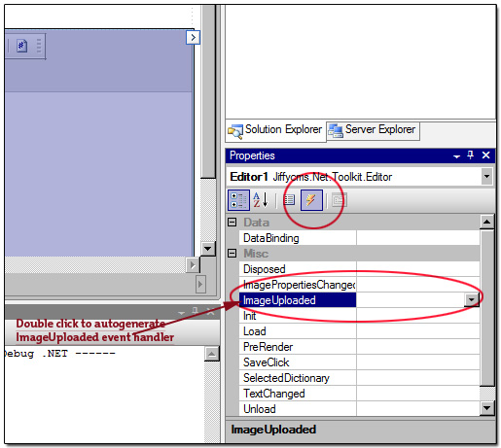Image resolution: width=501 pixels, height=448 pixels.
Task: Click the pin icon on Properties panel
Action: click(x=470, y=155)
